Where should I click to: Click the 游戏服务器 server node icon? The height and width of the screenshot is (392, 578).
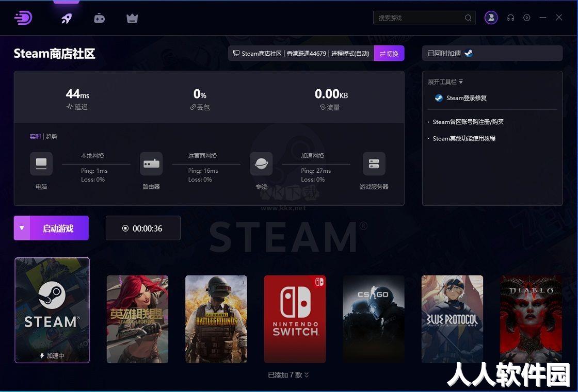(374, 164)
